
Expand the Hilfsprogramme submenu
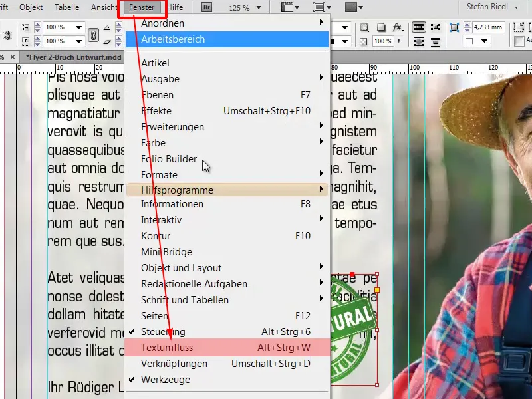[x=227, y=190]
